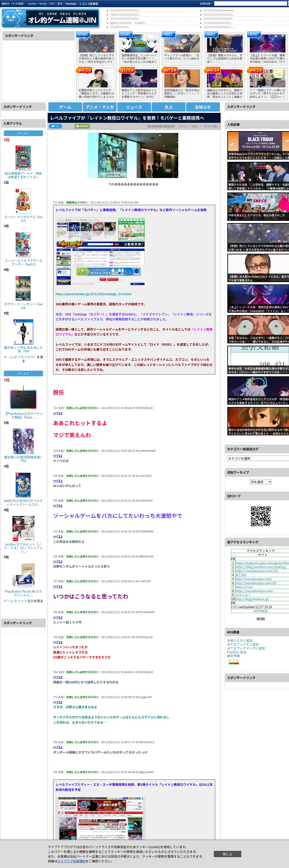Viewport: 289px width, 868px height.
Task: Open the twitter link in top bar
Action: point(32,4)
